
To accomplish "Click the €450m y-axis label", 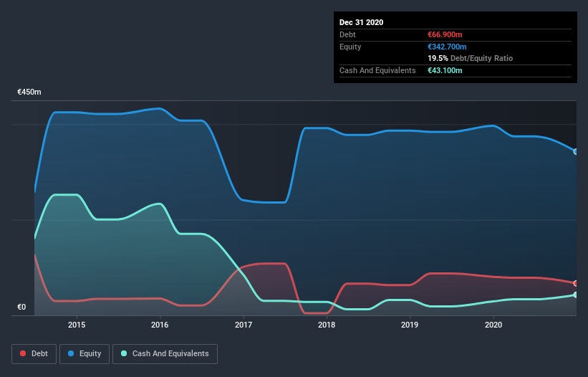I will 29,92.
